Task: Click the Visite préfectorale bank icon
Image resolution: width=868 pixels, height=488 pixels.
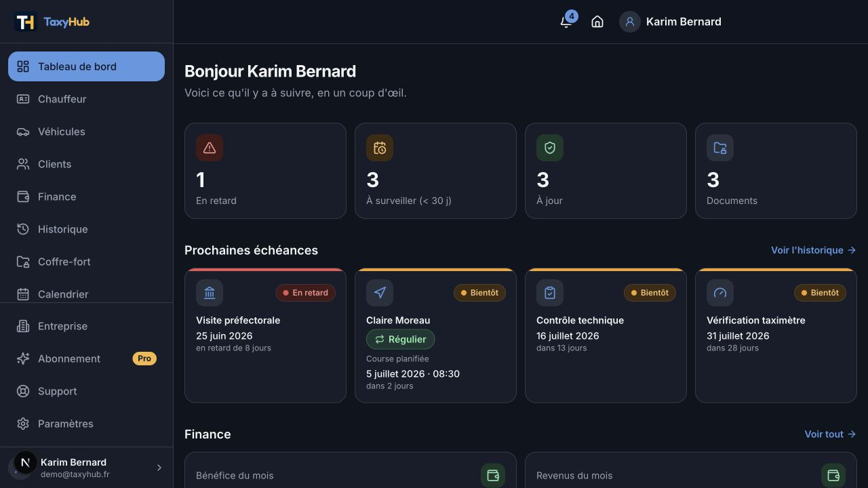Action: click(x=210, y=293)
